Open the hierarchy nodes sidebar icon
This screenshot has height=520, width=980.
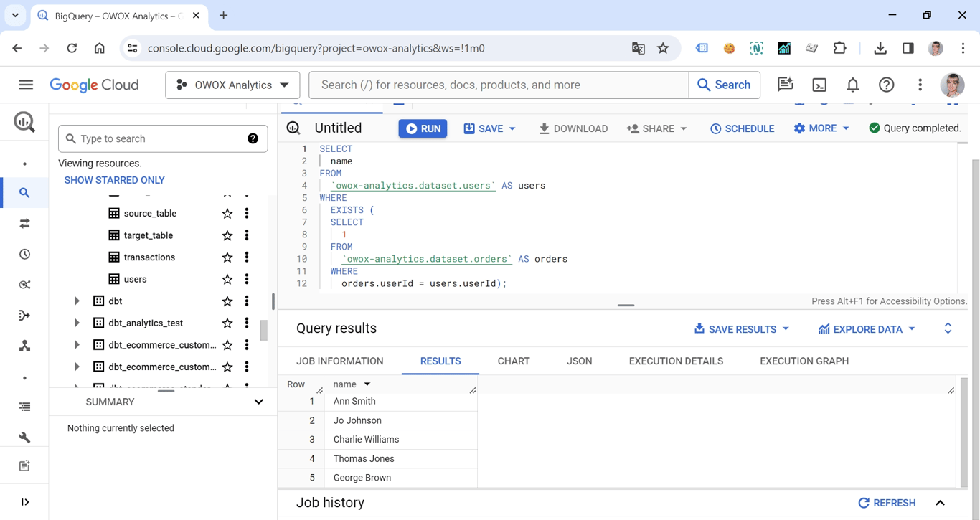click(x=24, y=346)
